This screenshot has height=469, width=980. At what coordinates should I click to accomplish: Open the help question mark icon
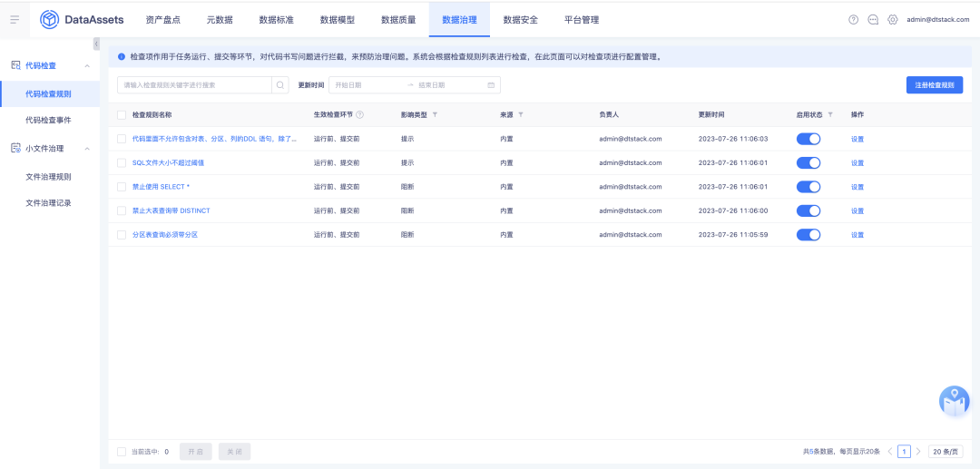tap(853, 19)
